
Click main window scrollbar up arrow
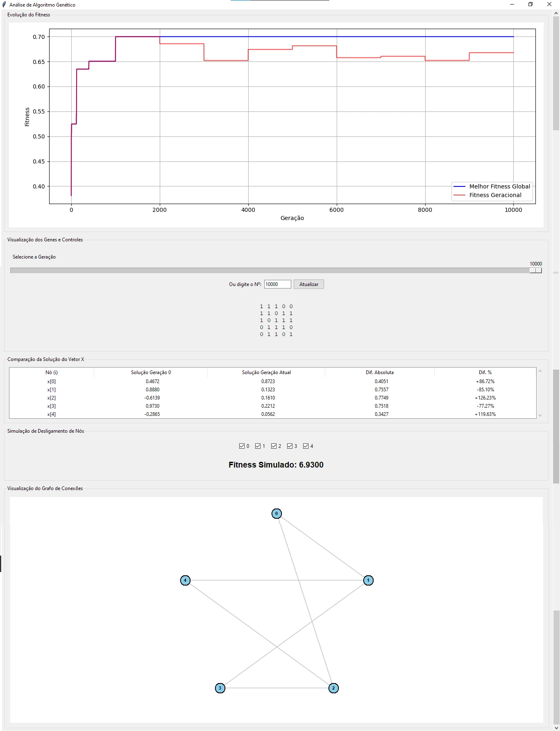[556, 14]
